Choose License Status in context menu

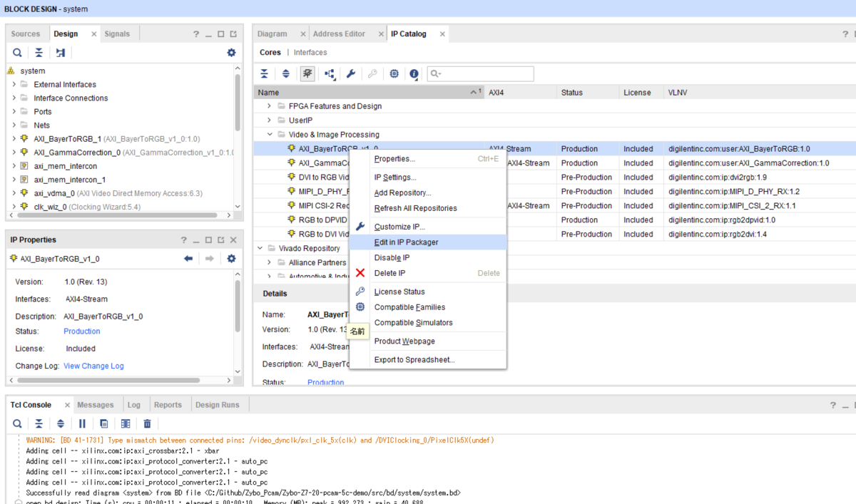428,292
